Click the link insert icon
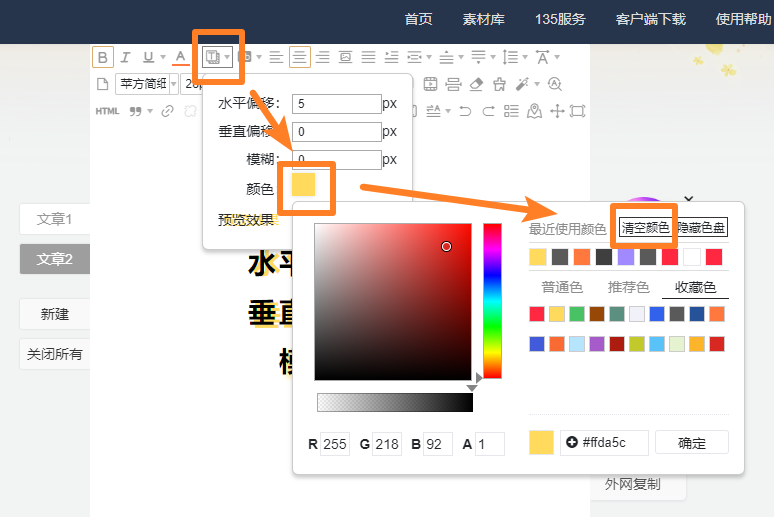The height and width of the screenshot is (517, 774). [x=167, y=111]
